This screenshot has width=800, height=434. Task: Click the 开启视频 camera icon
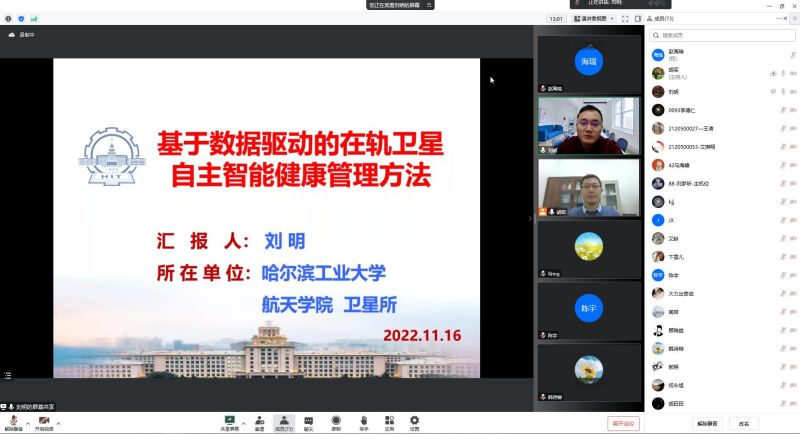[x=44, y=420]
